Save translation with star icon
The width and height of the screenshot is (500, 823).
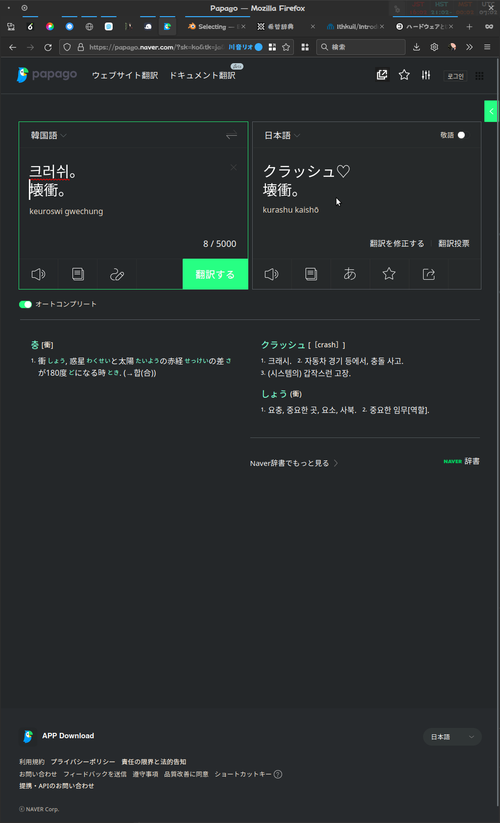389,274
